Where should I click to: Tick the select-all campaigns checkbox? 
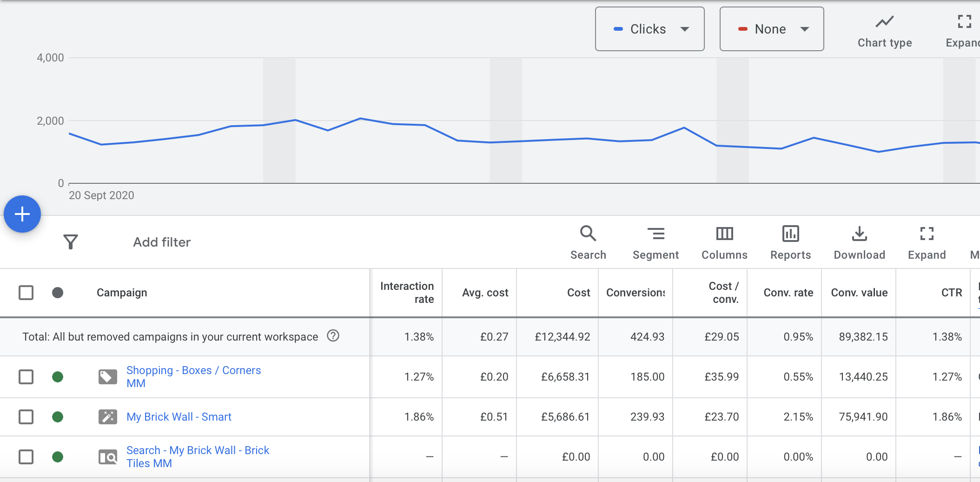(x=26, y=293)
